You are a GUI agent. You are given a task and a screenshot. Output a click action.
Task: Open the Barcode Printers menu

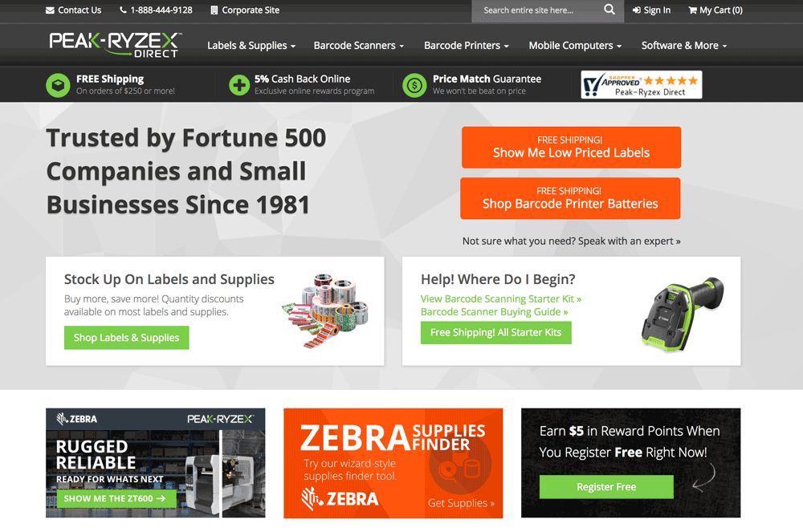(466, 46)
